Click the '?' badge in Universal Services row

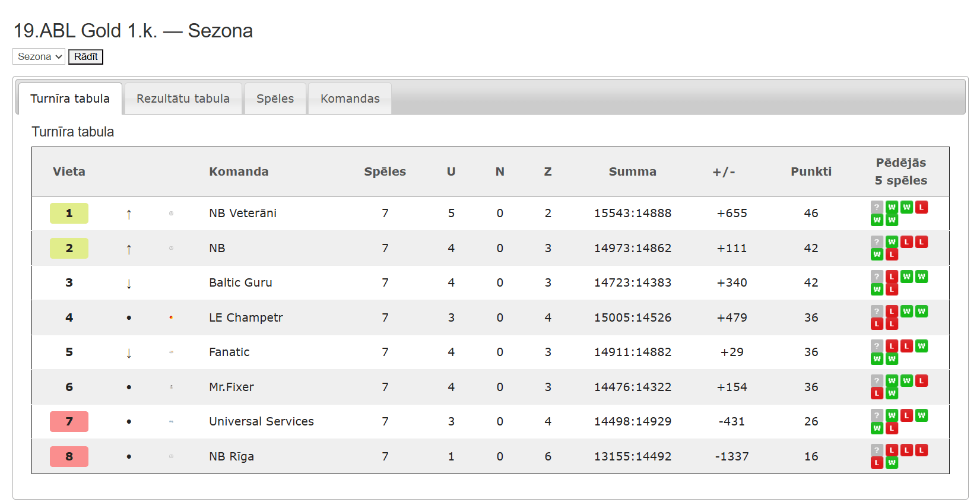click(x=877, y=415)
